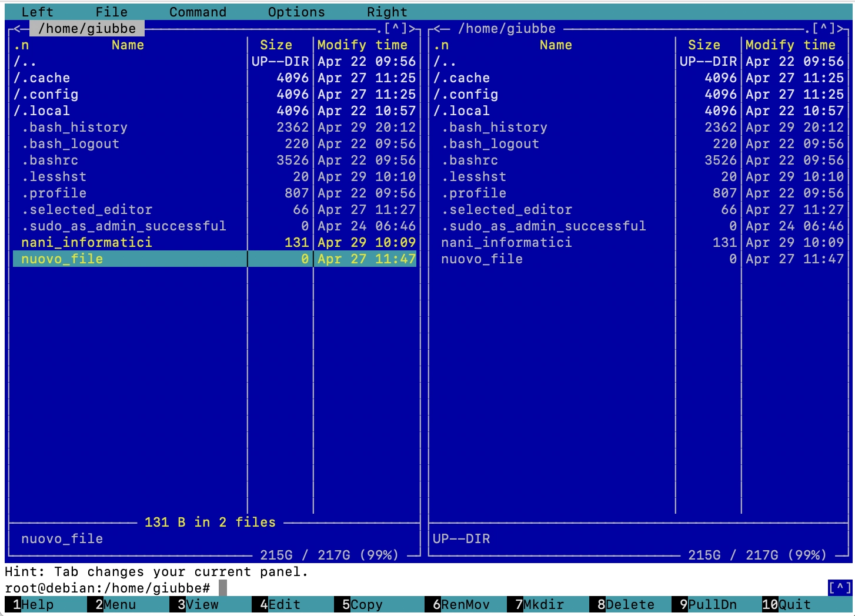Click the right panel forward arrow '>'
This screenshot has height=616, width=855.
840,28
